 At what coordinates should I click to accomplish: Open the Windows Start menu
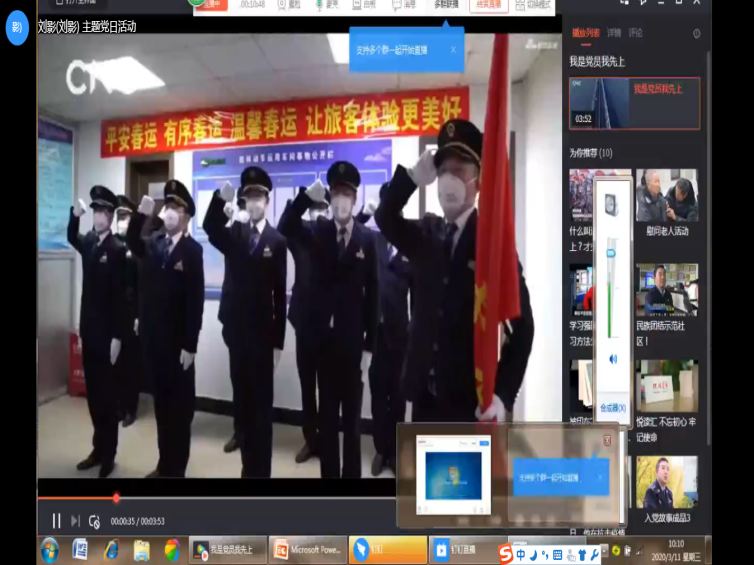(48, 549)
